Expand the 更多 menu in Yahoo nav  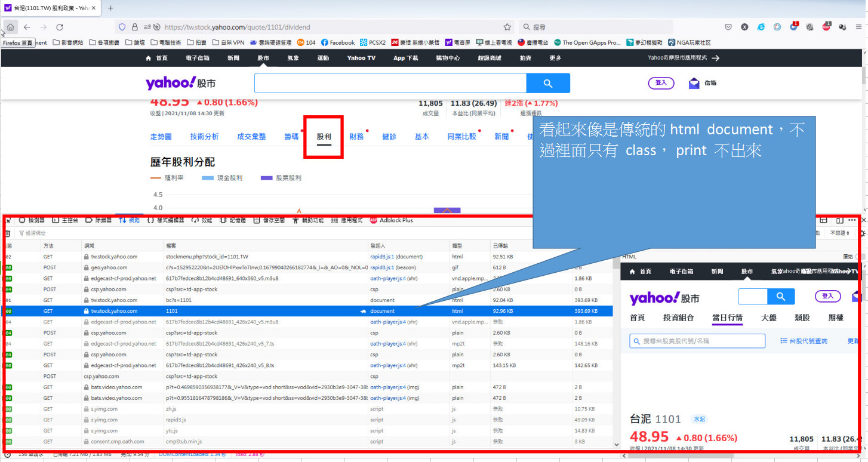[555, 58]
